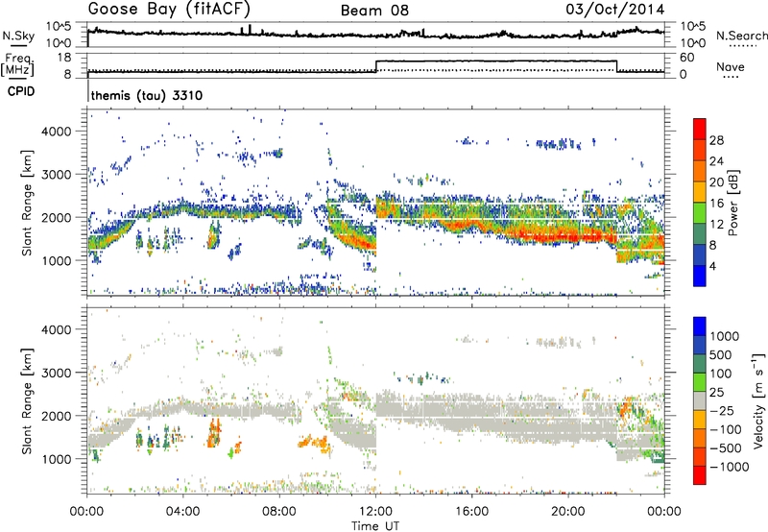Image resolution: width=768 pixels, height=532 pixels.
Task: Select the 'Nave' legend label
Action: 731,66
